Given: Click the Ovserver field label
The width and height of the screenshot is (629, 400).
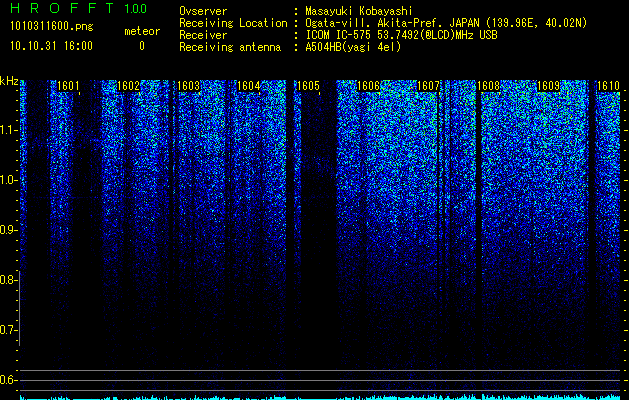Looking at the screenshot, I should [203, 11].
